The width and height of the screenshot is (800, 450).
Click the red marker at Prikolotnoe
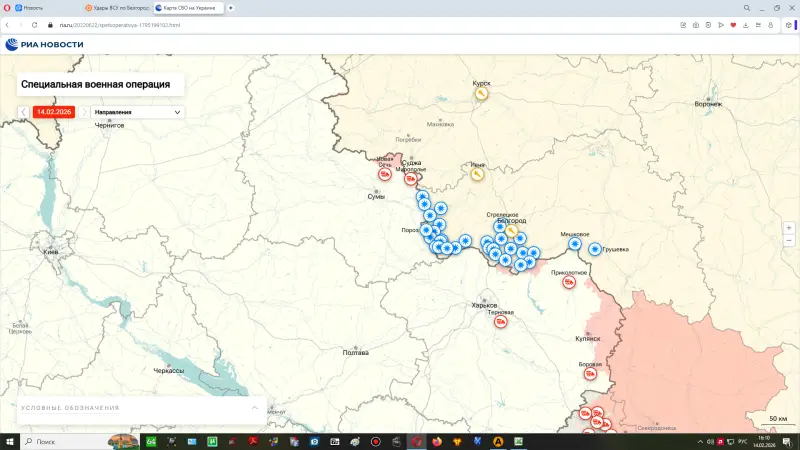coord(569,282)
